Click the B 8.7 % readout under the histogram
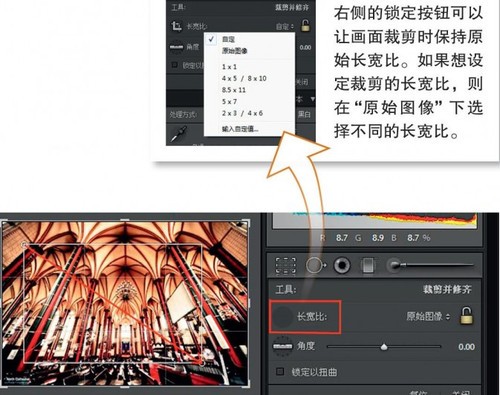 pos(410,238)
